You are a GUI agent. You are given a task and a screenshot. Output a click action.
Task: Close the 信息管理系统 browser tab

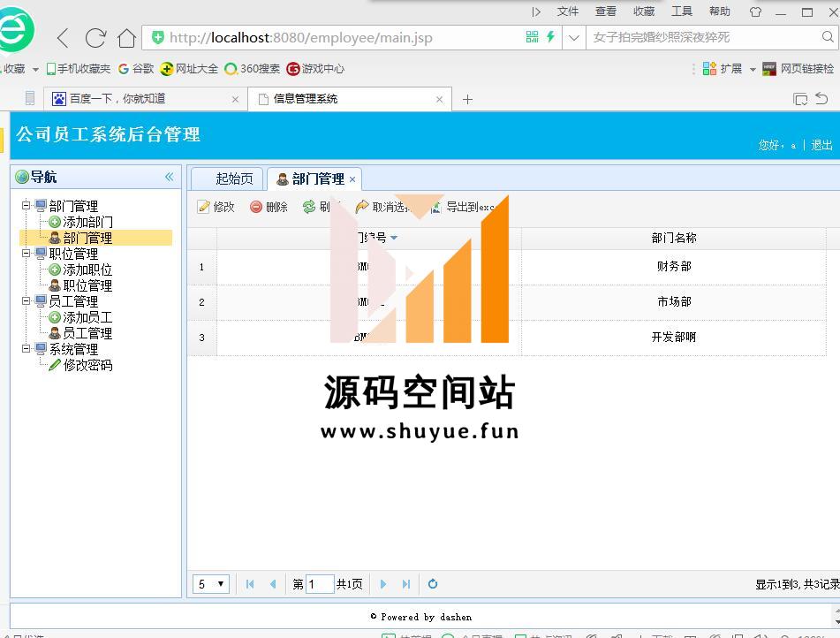pos(439,99)
